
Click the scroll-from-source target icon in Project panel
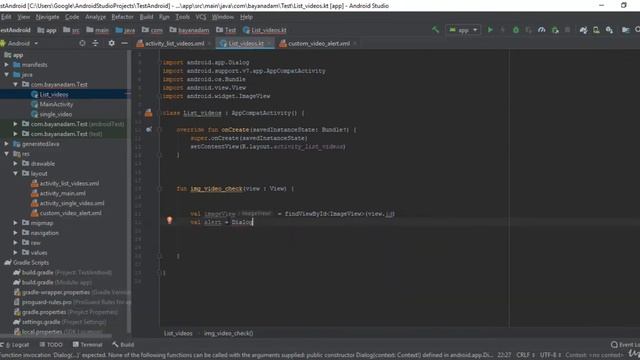coord(82,43)
